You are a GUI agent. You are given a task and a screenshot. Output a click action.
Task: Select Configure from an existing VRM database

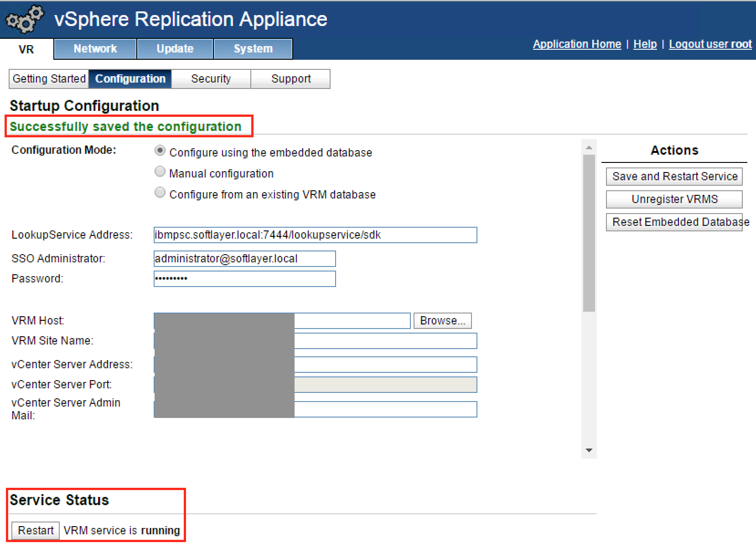click(x=160, y=193)
